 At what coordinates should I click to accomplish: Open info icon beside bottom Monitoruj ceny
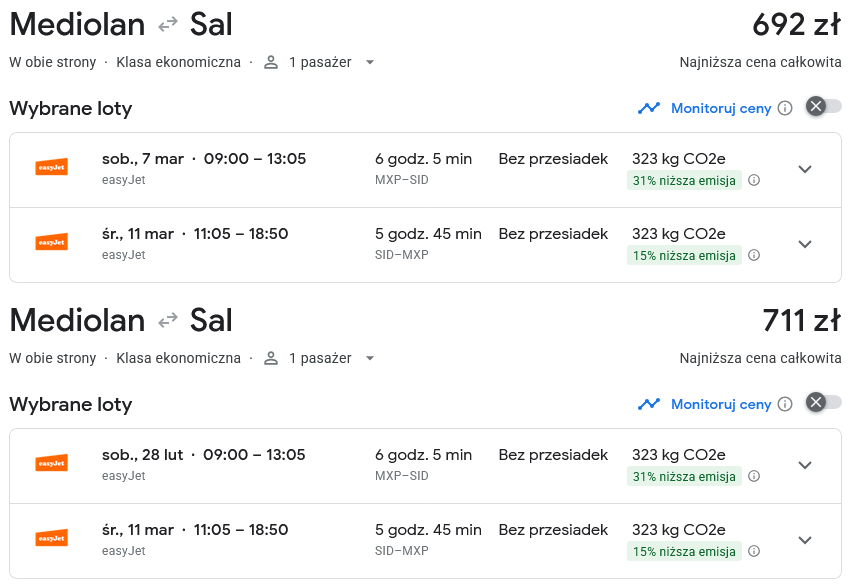pos(784,404)
